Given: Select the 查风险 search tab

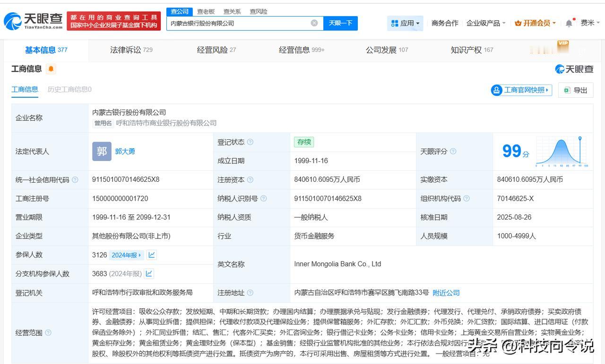Looking at the screenshot, I should (x=259, y=11).
